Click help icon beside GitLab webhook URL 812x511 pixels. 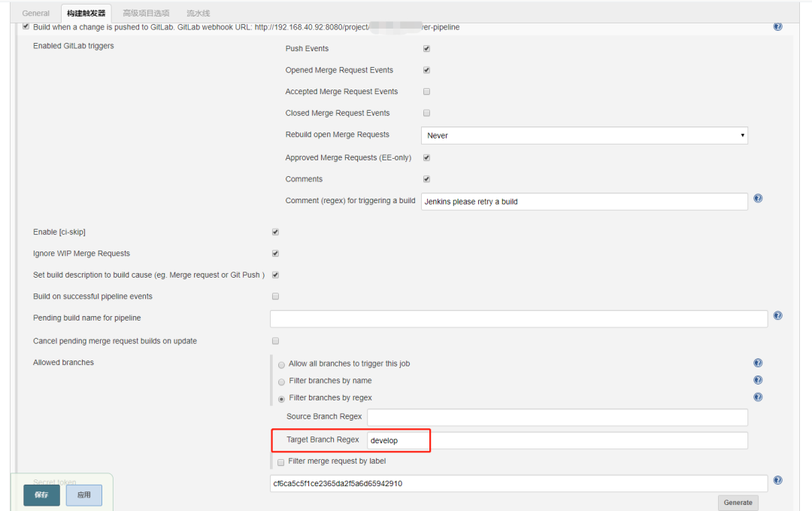tap(777, 27)
